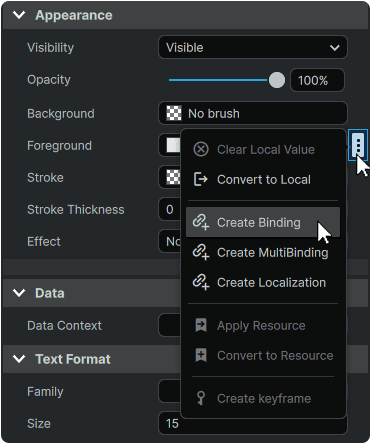371x444 pixels.
Task: Click the Background No brush field
Action: (x=253, y=113)
